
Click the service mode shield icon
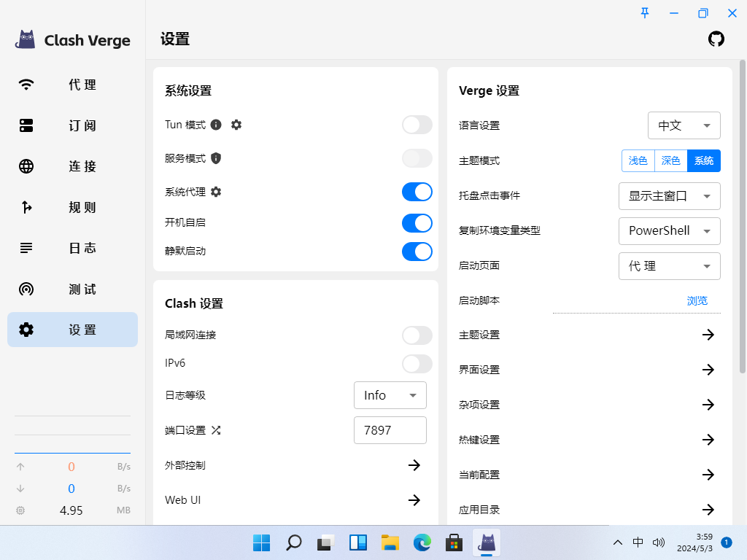216,158
